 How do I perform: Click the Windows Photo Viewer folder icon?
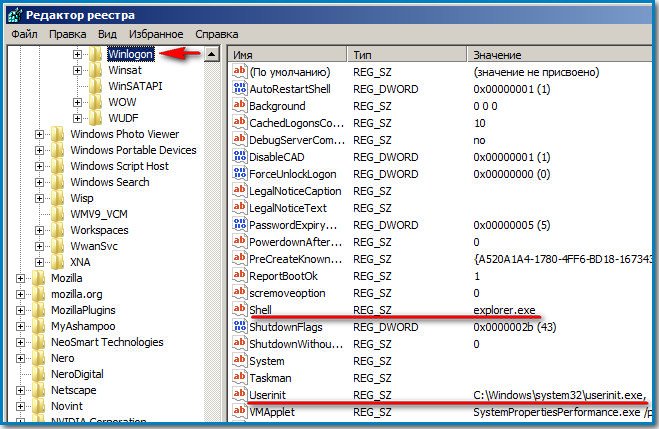[58, 134]
